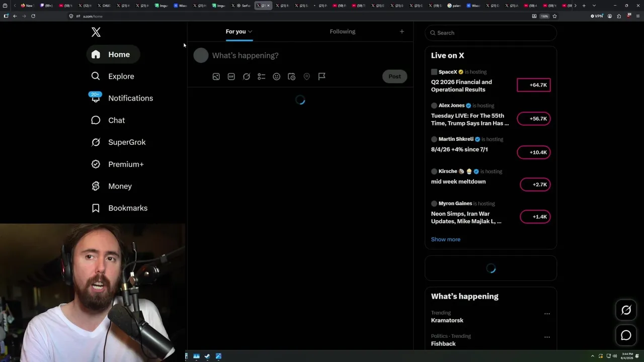Switch to the Following tab
This screenshot has height=362, width=644.
[343, 32]
